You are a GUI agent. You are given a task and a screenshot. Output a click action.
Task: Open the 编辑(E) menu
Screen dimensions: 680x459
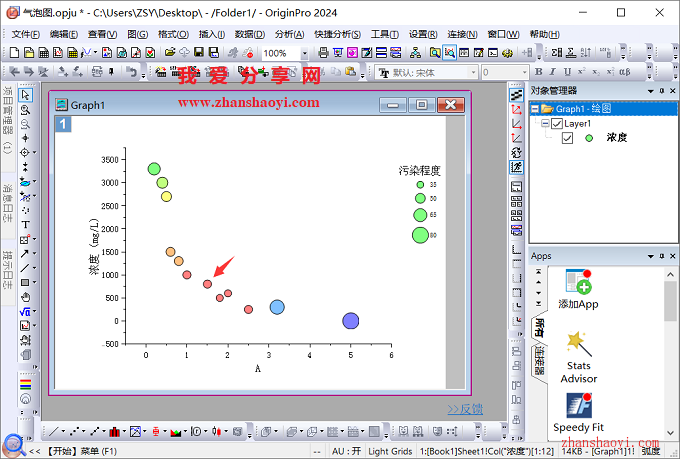coord(63,34)
